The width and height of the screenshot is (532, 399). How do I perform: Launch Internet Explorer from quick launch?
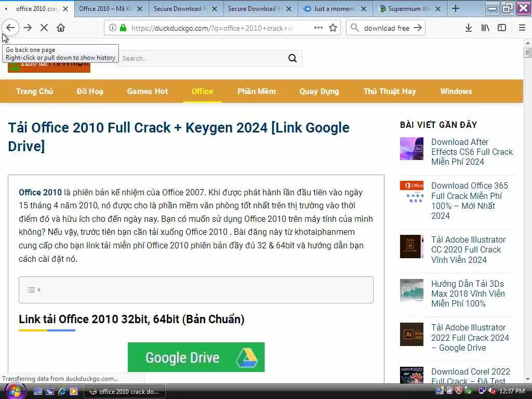(x=62, y=392)
